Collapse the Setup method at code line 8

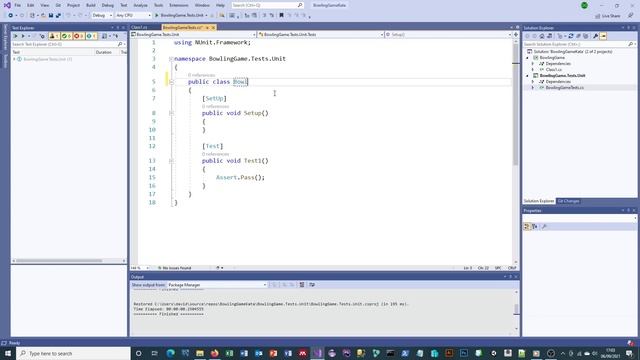coord(171,113)
